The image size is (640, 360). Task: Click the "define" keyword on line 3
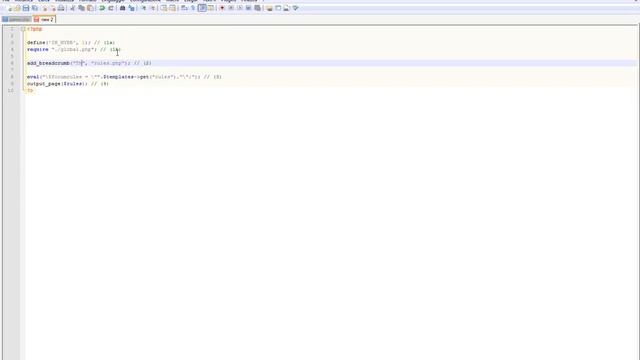point(37,42)
